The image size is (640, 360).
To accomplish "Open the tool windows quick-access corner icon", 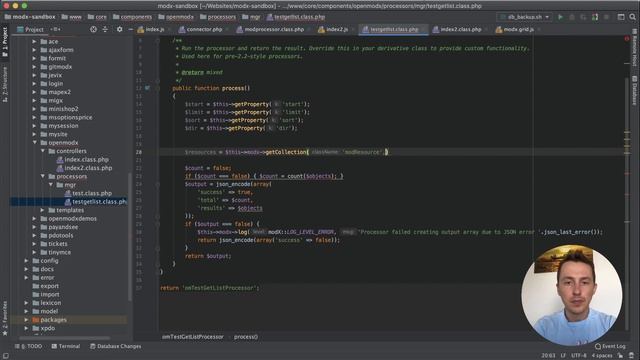I will (x=5, y=356).
